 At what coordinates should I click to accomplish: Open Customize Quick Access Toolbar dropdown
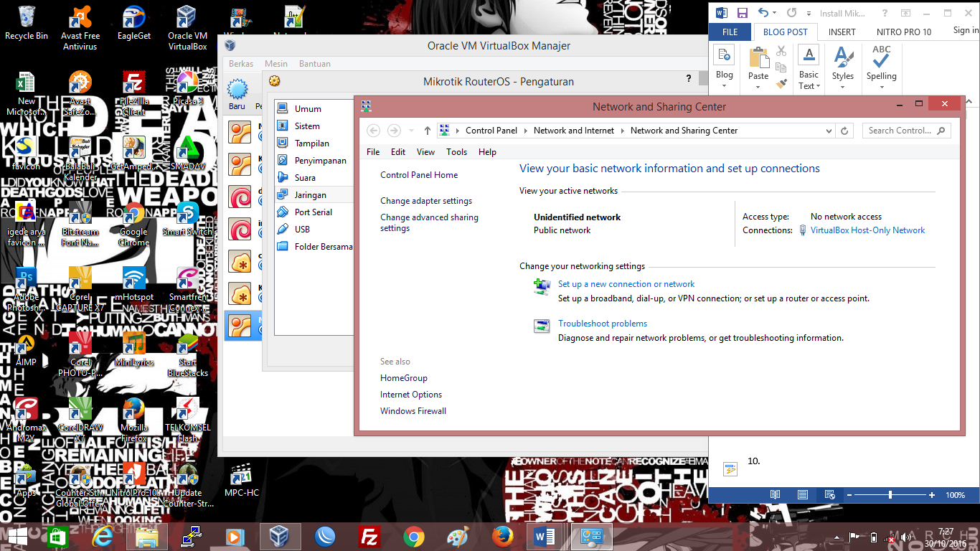(x=809, y=13)
